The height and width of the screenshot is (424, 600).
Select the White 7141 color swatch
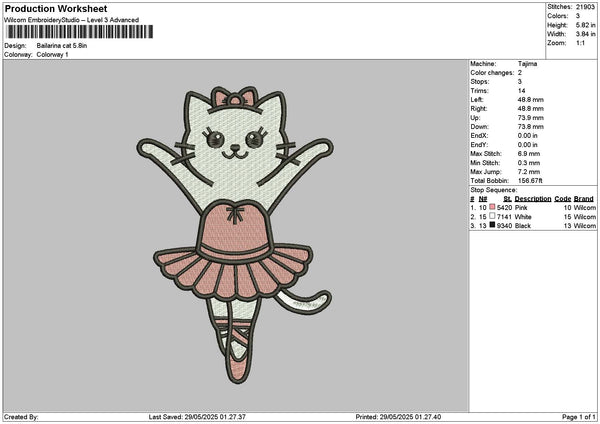point(492,217)
